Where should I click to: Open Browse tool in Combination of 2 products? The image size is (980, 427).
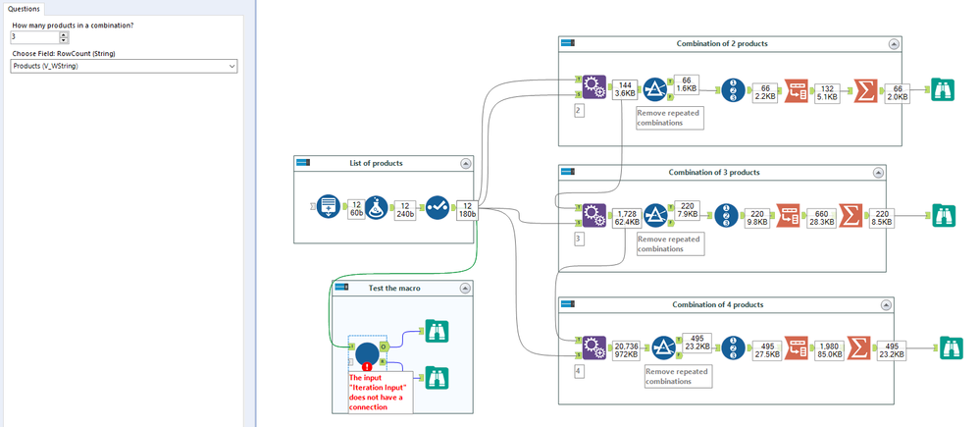[x=943, y=89]
